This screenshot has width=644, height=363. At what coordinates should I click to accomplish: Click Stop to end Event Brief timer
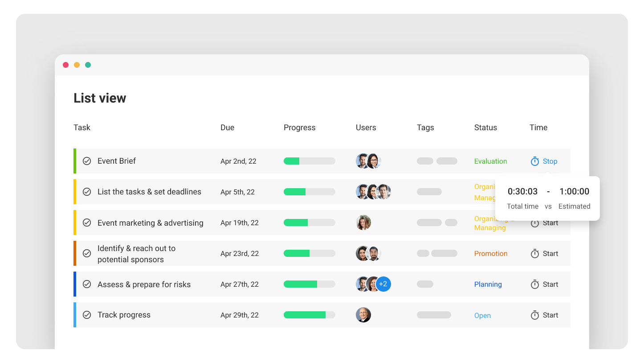[x=550, y=161]
